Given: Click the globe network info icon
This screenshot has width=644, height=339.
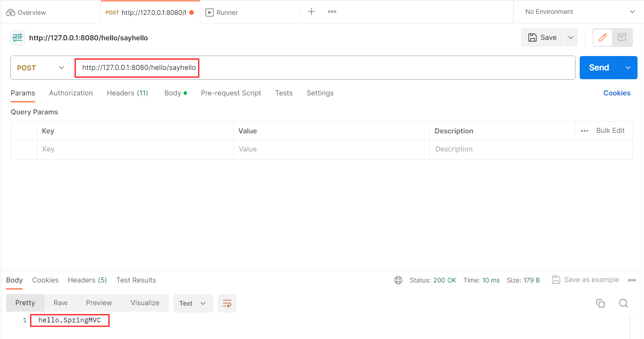Looking at the screenshot, I should pos(398,280).
